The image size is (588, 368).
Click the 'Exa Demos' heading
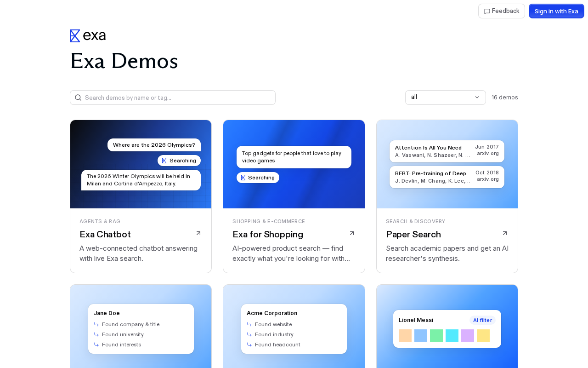[124, 61]
